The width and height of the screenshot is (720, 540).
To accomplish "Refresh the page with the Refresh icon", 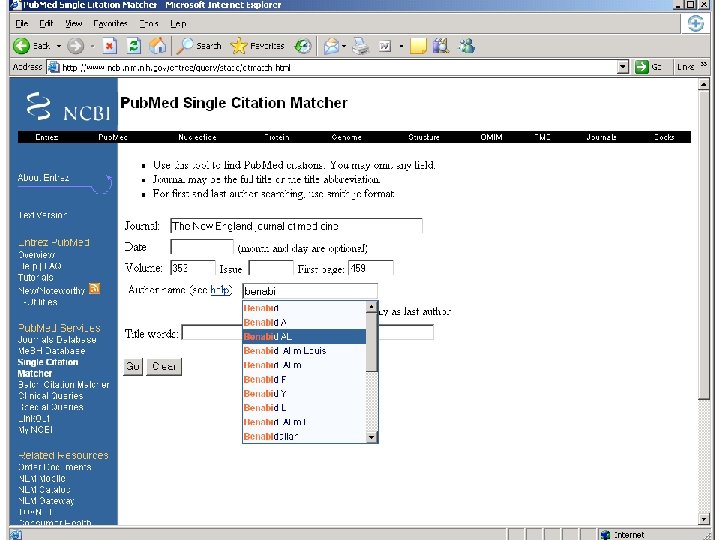I will pos(134,46).
